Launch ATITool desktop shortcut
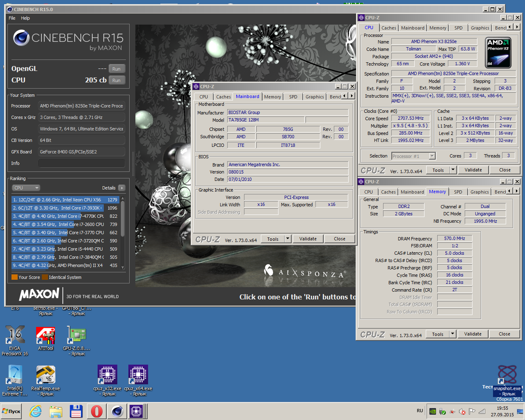The width and height of the screenshot is (525, 420). coord(46,339)
